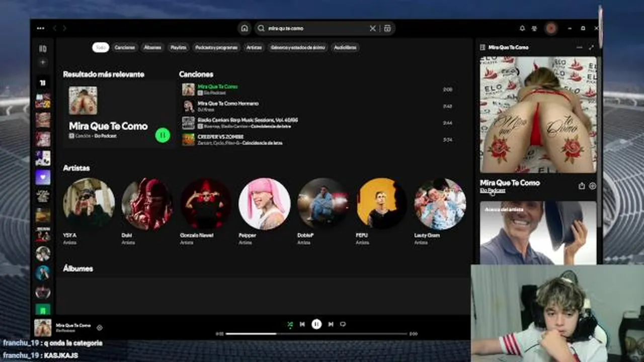This screenshot has height=362, width=644.
Task: Pause playback in bottom player
Action: point(316,324)
